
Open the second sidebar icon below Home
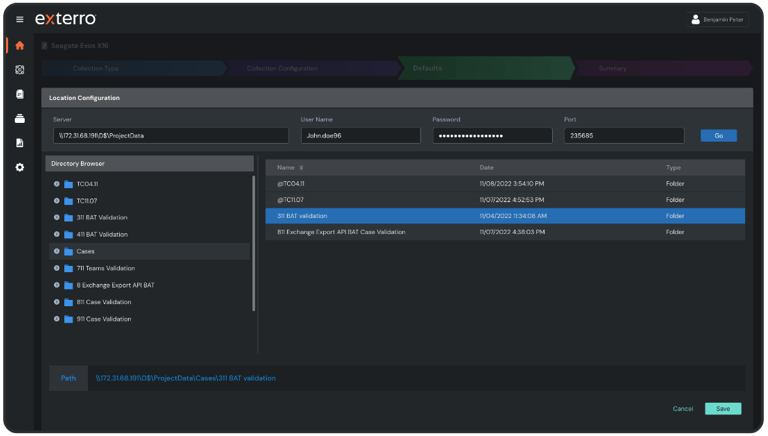click(x=20, y=70)
